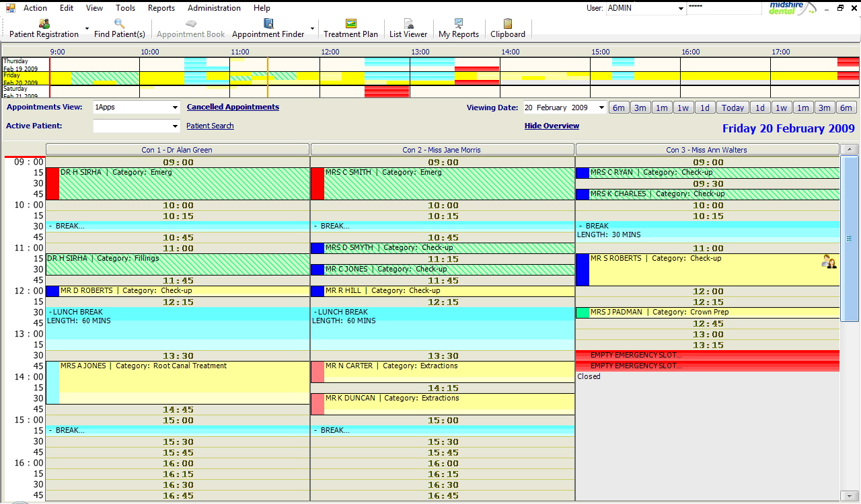View Cancelled Appointments
861x504 pixels.
(233, 107)
